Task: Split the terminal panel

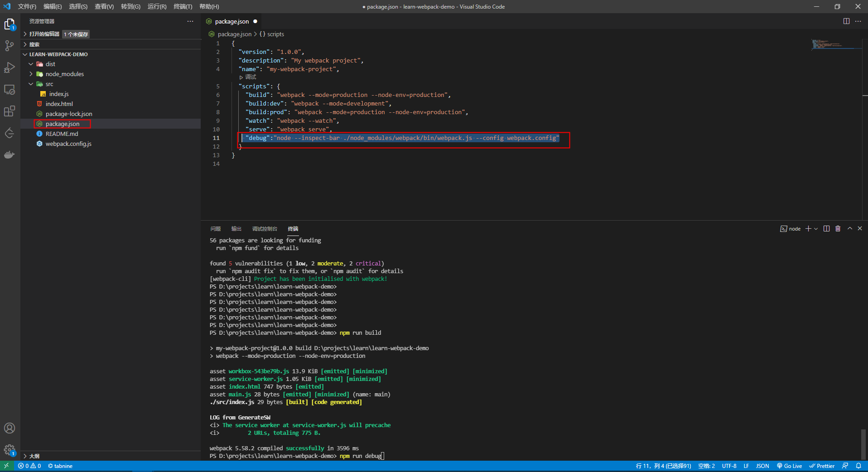Action: coord(826,229)
